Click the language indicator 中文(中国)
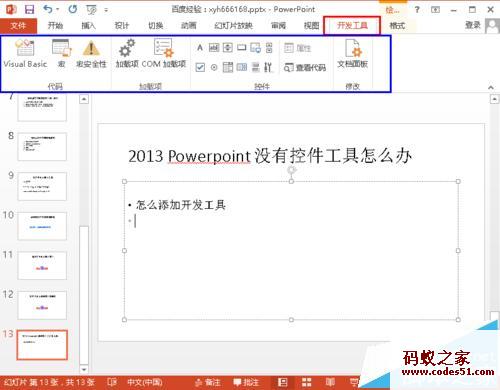This screenshot has height=390, width=500. click(145, 382)
